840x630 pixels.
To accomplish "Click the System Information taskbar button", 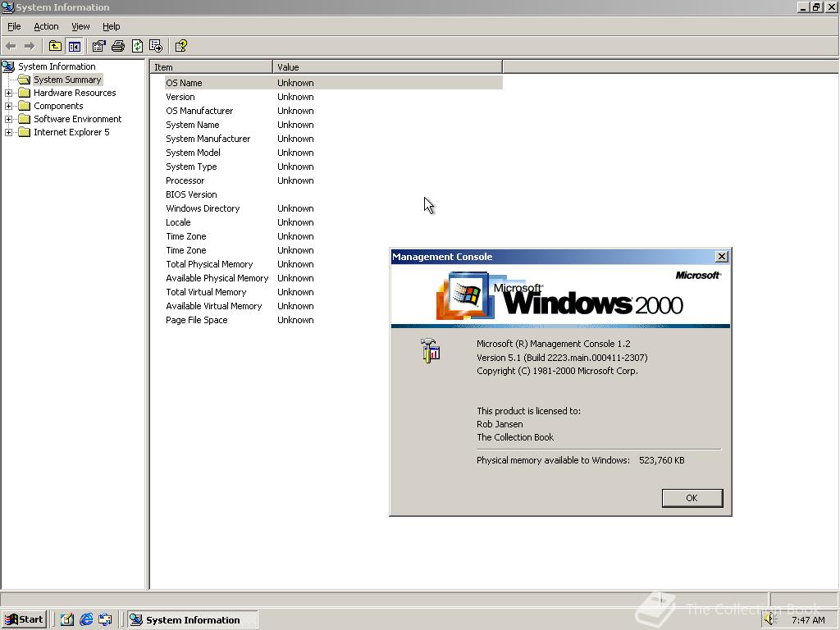I will 192,619.
